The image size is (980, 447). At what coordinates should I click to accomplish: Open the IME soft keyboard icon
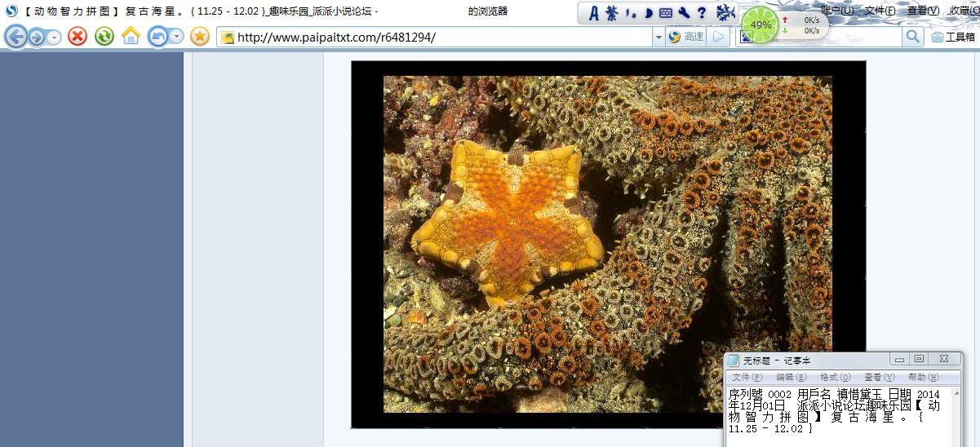point(666,13)
